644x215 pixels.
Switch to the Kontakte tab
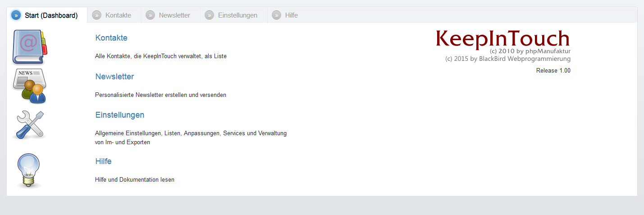pyautogui.click(x=114, y=15)
